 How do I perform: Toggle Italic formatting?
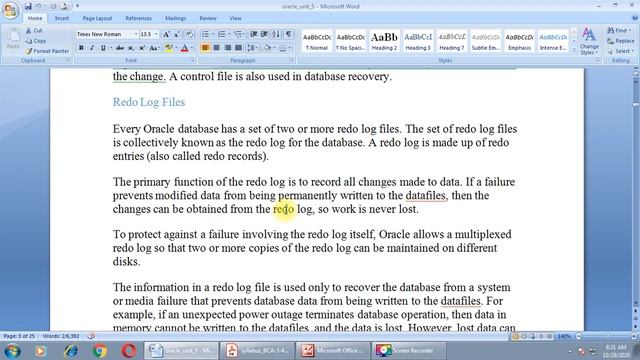[92, 48]
